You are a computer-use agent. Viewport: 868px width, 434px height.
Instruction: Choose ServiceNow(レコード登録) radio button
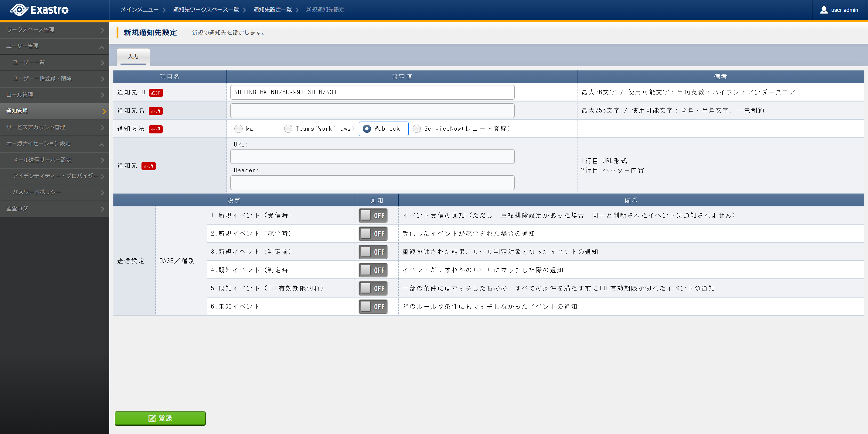coord(417,129)
